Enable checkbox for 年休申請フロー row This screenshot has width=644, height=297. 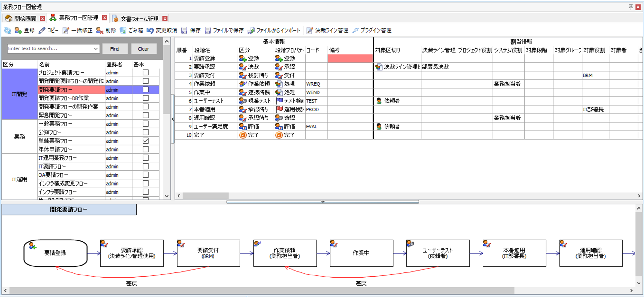coord(145,149)
